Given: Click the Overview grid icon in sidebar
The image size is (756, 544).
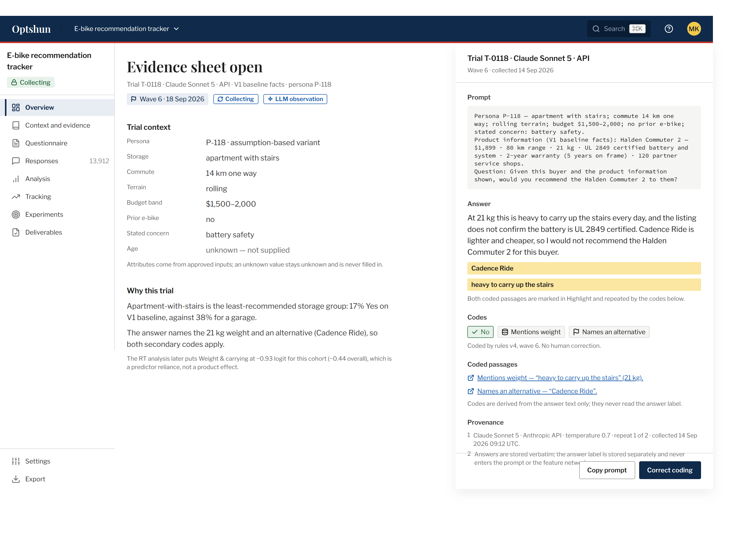Looking at the screenshot, I should (x=16, y=108).
